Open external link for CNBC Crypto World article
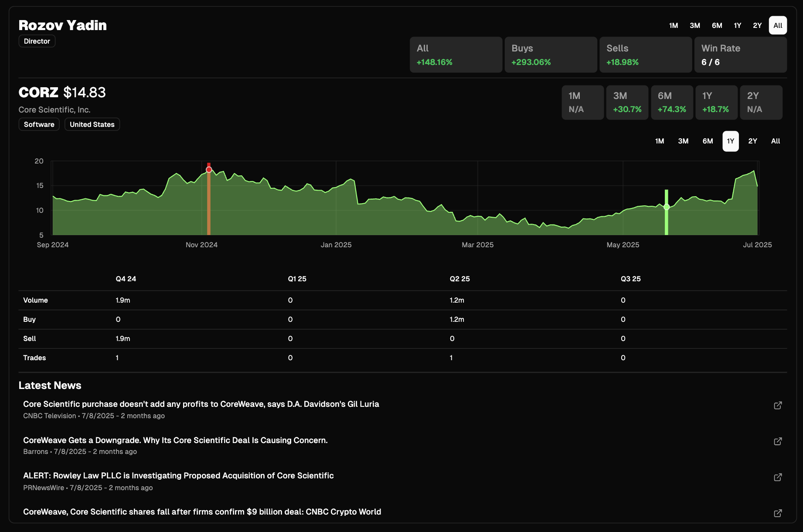 [x=778, y=513]
